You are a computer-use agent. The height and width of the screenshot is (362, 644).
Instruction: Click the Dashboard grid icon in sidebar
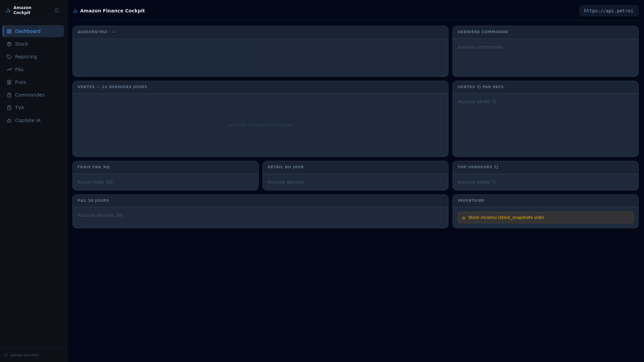click(9, 32)
